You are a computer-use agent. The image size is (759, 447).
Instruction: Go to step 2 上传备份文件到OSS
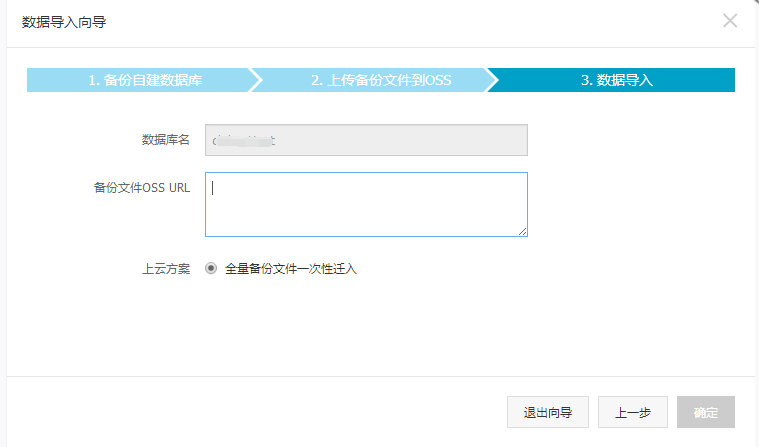(x=381, y=80)
